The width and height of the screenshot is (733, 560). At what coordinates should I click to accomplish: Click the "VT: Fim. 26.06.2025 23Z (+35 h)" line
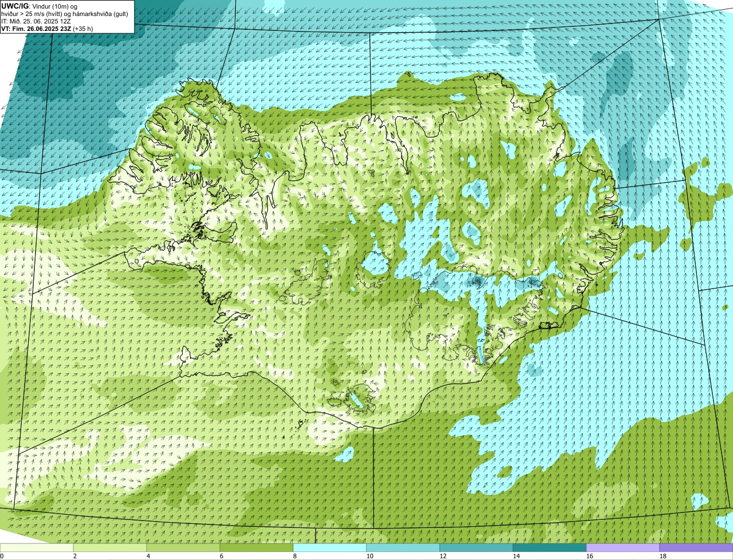47,29
